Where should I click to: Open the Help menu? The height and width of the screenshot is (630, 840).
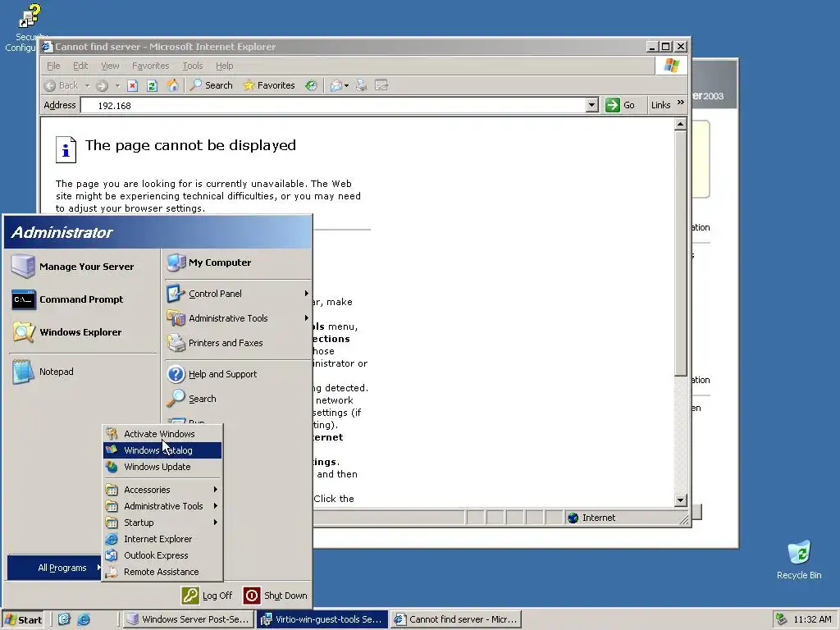point(225,66)
